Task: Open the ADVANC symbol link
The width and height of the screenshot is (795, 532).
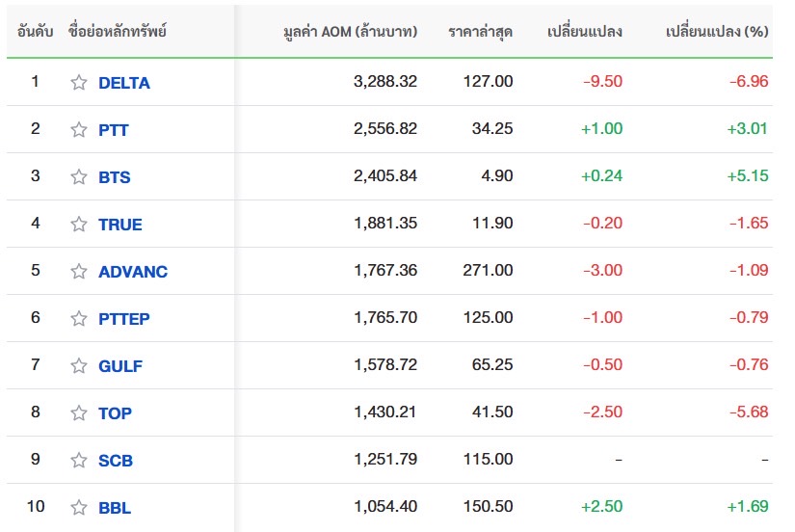Action: coord(133,272)
